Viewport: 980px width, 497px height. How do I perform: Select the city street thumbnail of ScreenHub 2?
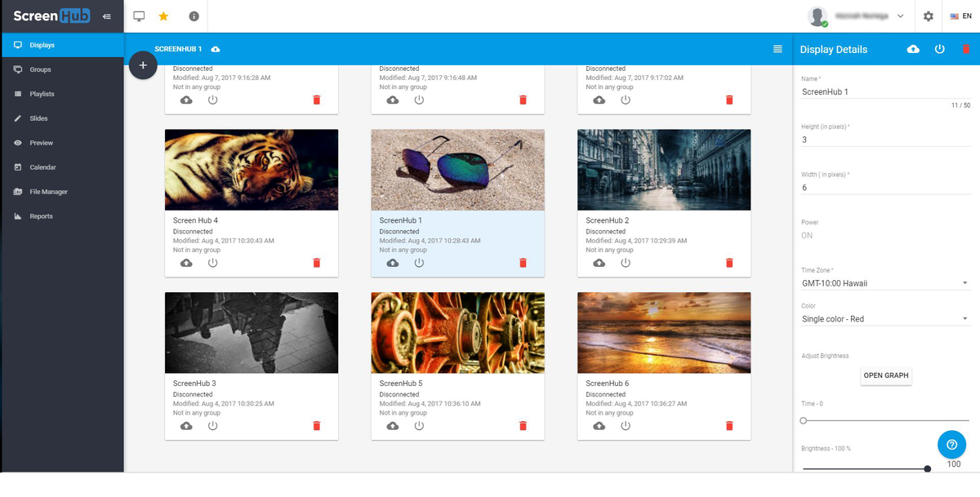coord(664,170)
